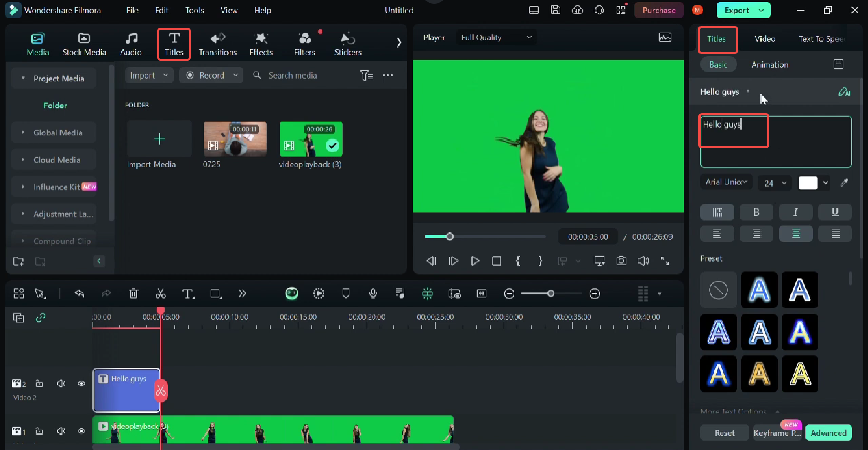Click the color eyedropper icon

(844, 182)
